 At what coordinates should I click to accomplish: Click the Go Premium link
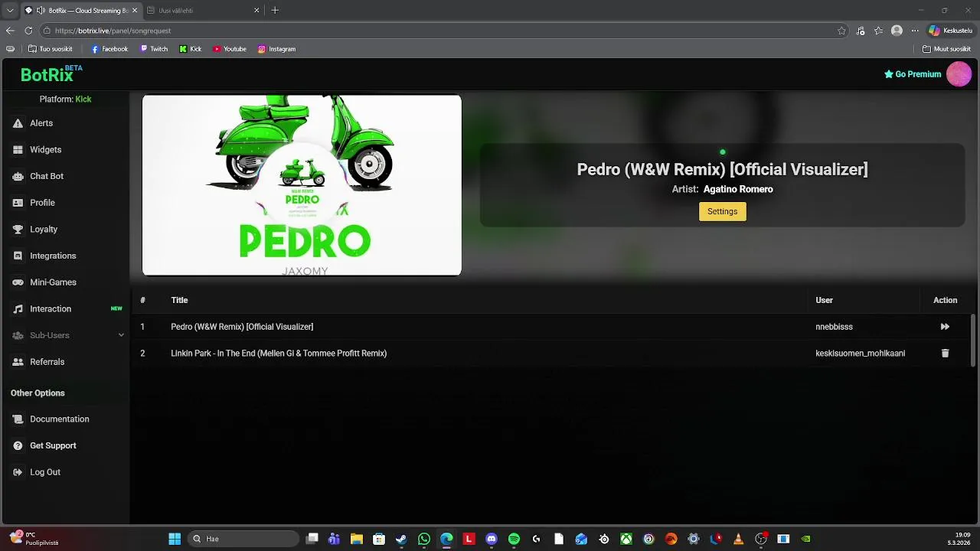(x=913, y=74)
